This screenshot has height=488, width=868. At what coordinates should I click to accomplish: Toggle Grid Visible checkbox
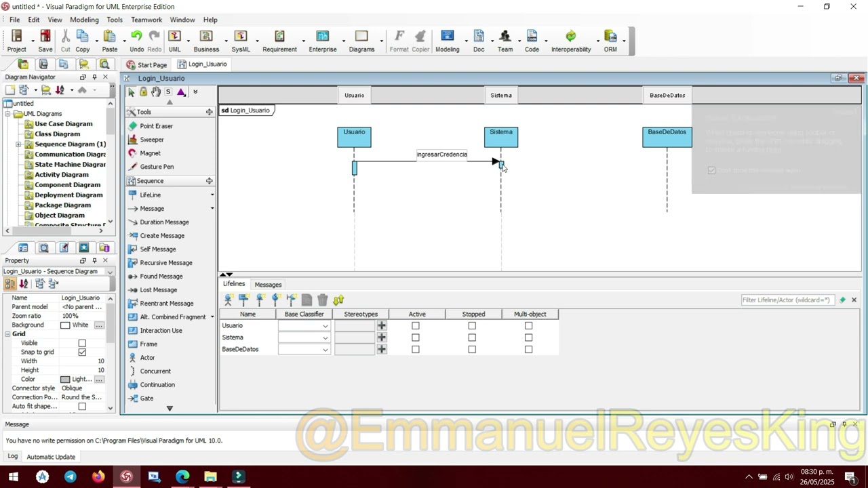click(x=82, y=343)
